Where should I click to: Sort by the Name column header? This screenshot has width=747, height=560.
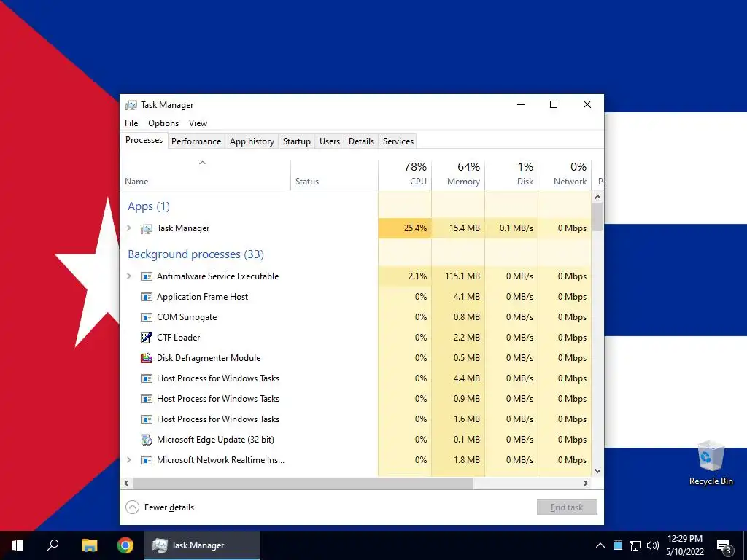205,175
